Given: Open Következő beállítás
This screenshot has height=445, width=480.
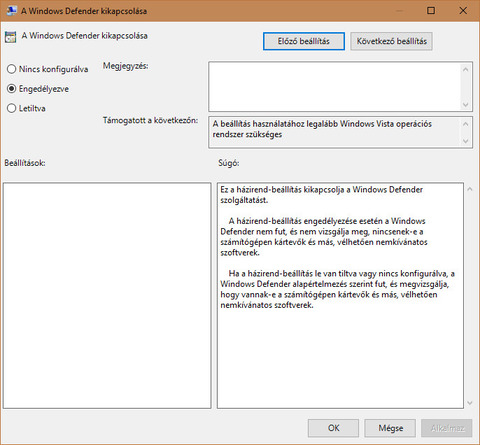Looking at the screenshot, I should pyautogui.click(x=391, y=41).
